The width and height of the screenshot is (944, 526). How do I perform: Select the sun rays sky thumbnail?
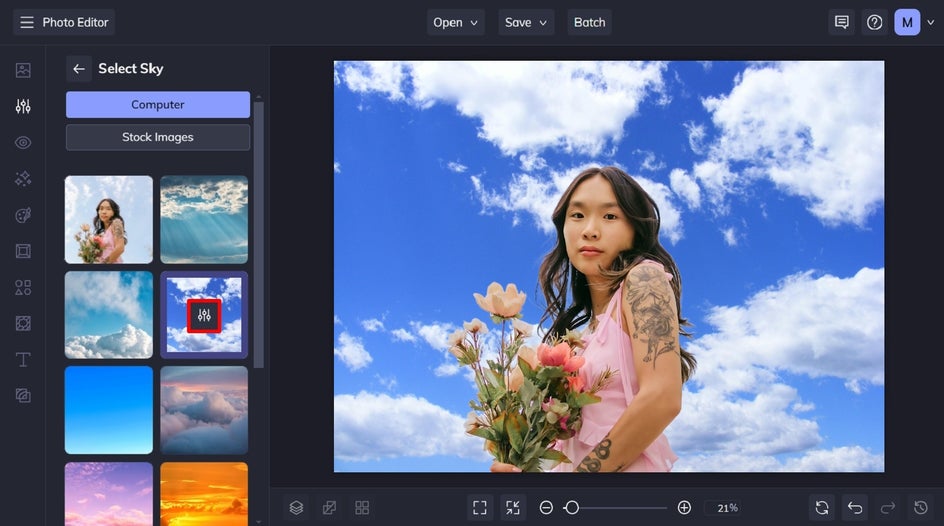point(204,220)
